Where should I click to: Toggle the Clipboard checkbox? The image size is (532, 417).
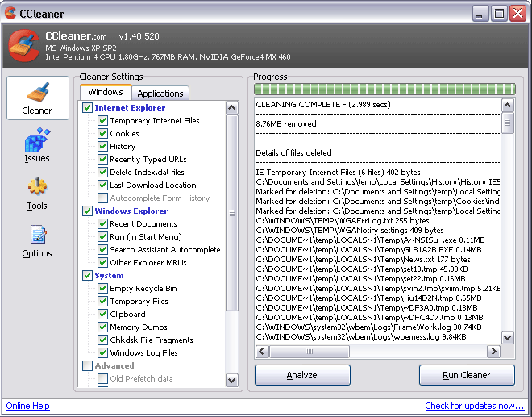pos(103,314)
